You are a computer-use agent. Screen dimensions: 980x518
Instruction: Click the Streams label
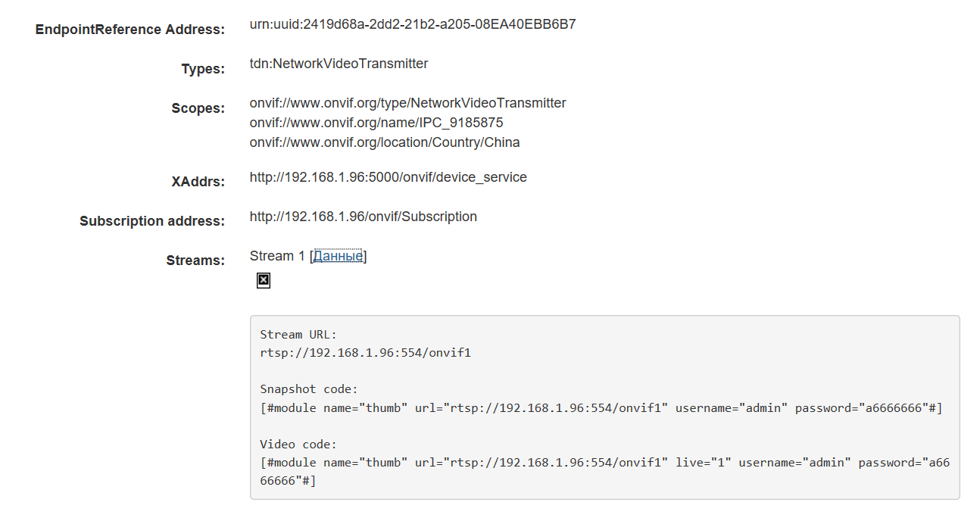coord(195,261)
